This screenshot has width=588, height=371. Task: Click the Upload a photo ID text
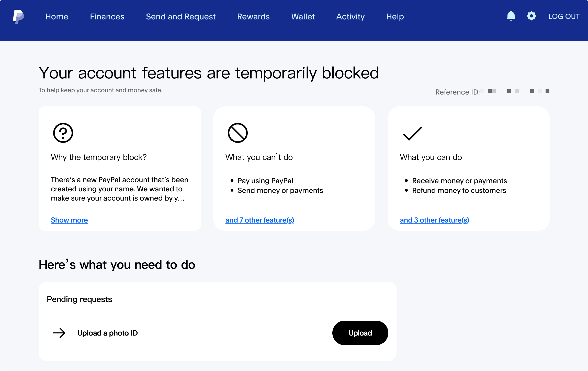point(108,333)
